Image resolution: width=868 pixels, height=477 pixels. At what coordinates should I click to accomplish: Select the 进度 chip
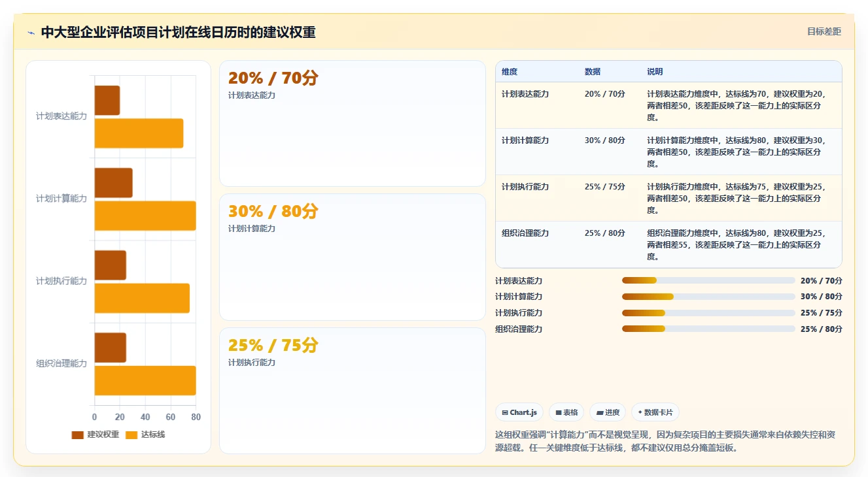[608, 412]
